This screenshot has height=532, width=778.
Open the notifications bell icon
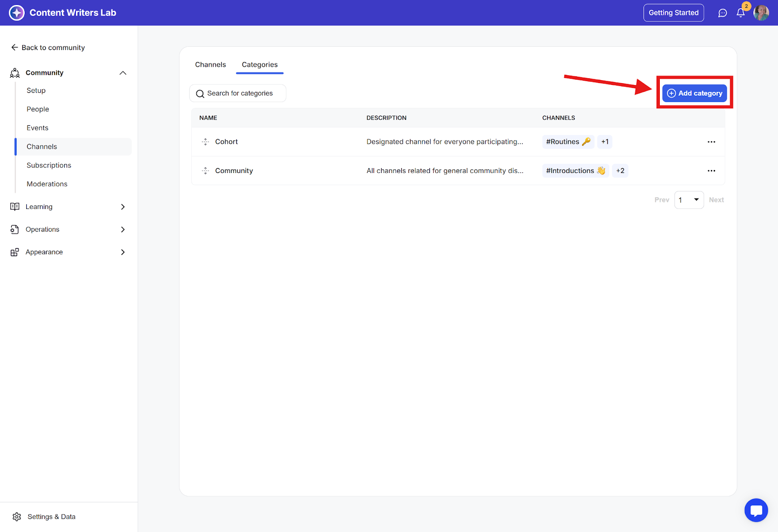pyautogui.click(x=741, y=13)
